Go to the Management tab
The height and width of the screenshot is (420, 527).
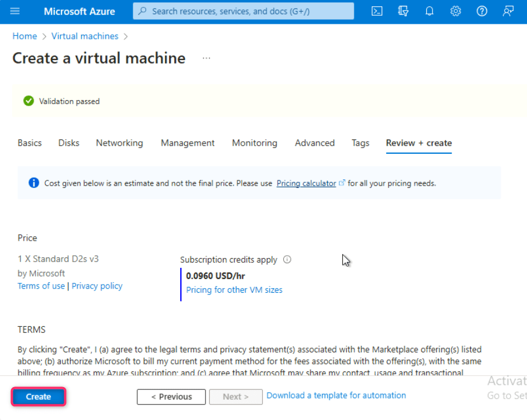(188, 143)
